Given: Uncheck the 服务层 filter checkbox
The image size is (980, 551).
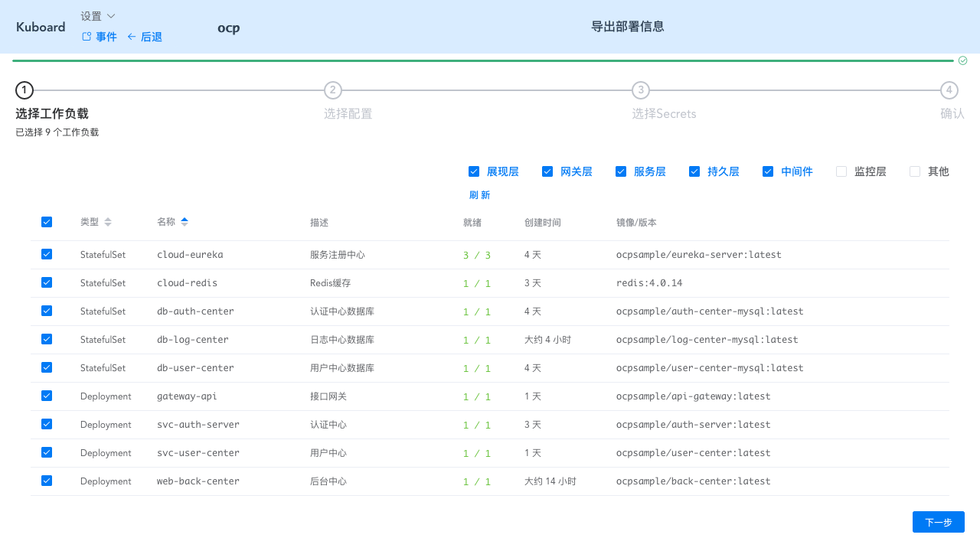Looking at the screenshot, I should click(621, 171).
